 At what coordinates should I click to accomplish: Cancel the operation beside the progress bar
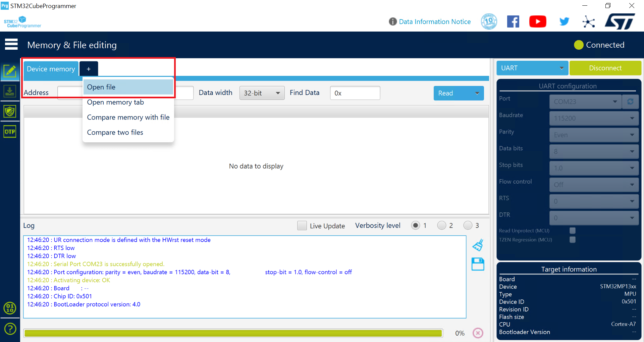(478, 333)
